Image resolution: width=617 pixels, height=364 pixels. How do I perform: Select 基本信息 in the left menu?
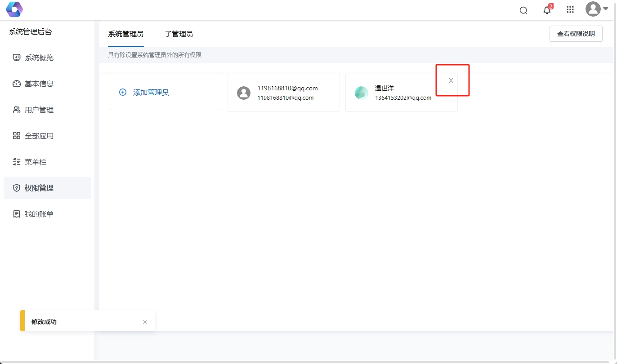tap(38, 83)
